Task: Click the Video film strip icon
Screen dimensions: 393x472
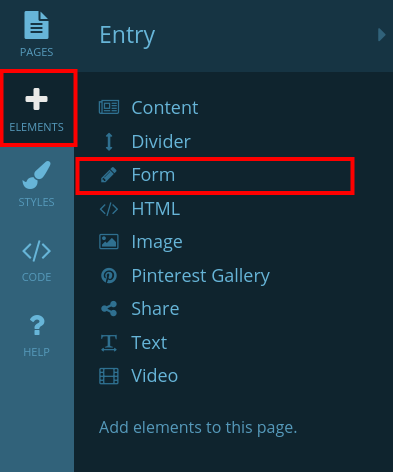Action: 109,376
